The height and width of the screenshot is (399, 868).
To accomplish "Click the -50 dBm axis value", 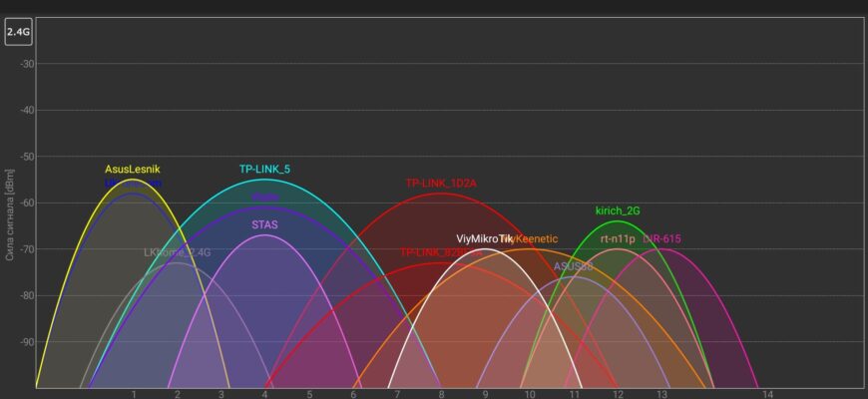I will pyautogui.click(x=28, y=157).
